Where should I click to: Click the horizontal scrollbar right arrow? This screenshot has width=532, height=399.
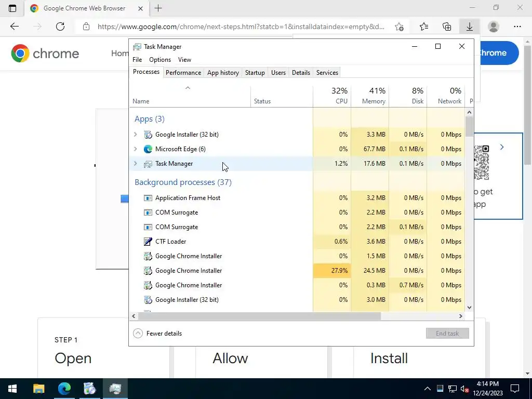click(x=460, y=316)
